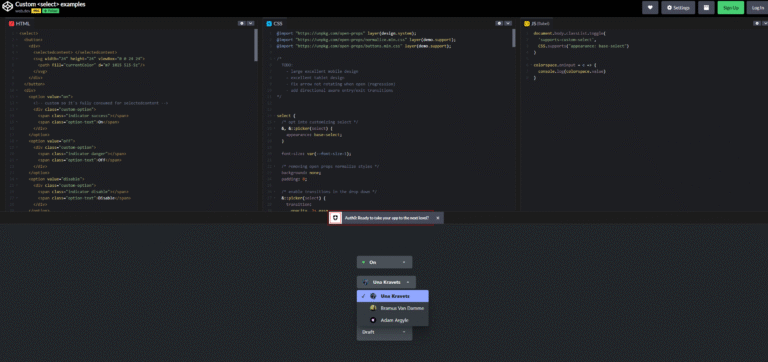
Task: Select the JS (Babel) editor tab header
Action: coord(537,23)
